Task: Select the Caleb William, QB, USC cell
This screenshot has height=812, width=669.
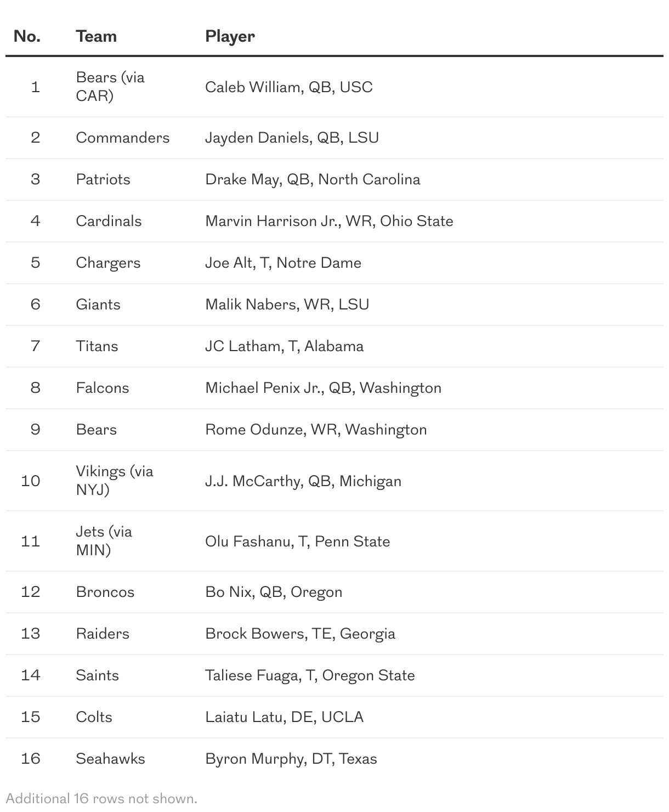Action: tap(288, 87)
